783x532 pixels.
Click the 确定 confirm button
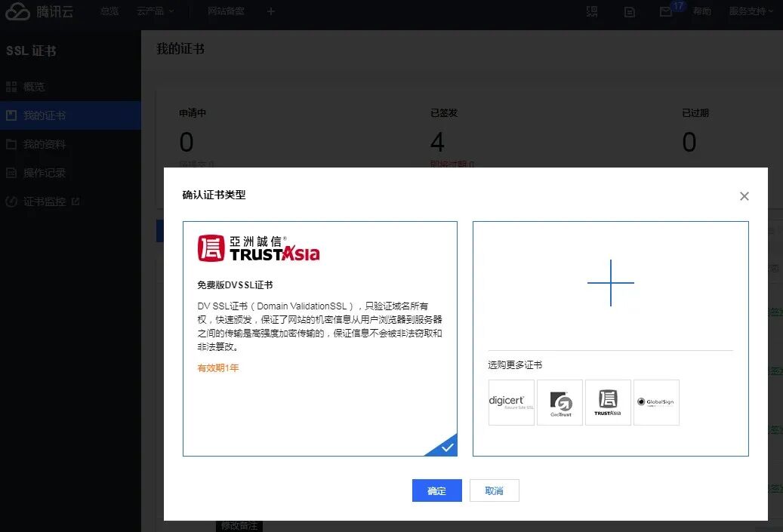click(436, 490)
